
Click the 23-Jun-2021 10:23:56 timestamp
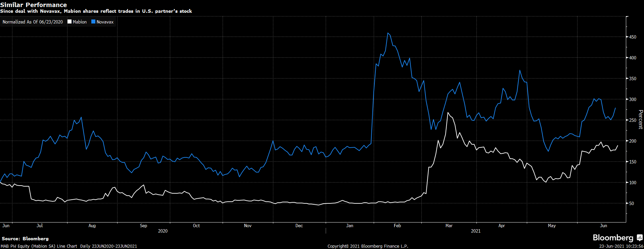click(621, 246)
